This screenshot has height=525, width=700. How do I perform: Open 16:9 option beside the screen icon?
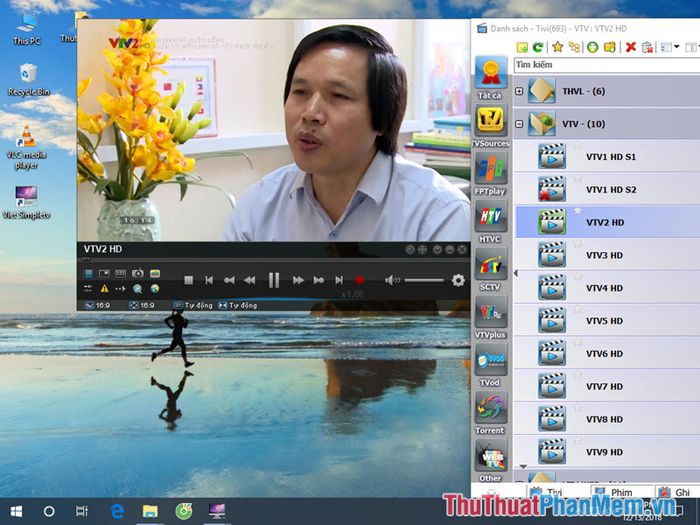(98, 305)
